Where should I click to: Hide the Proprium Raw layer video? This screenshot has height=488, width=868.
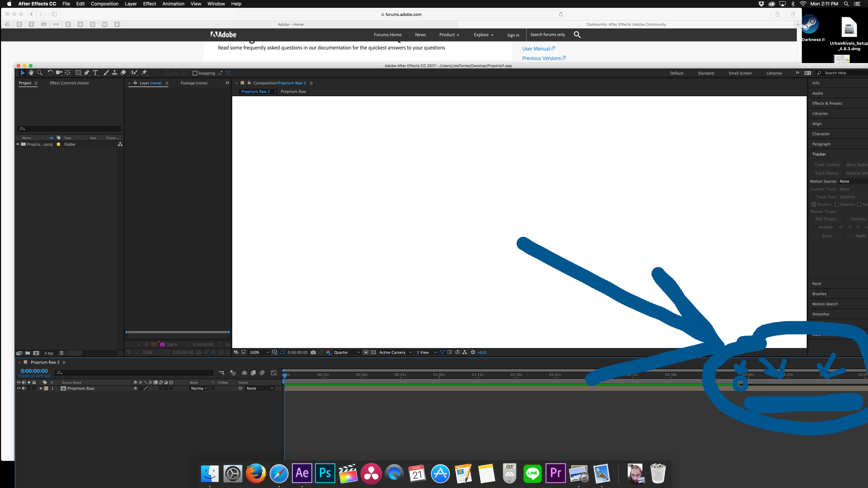[x=19, y=388]
